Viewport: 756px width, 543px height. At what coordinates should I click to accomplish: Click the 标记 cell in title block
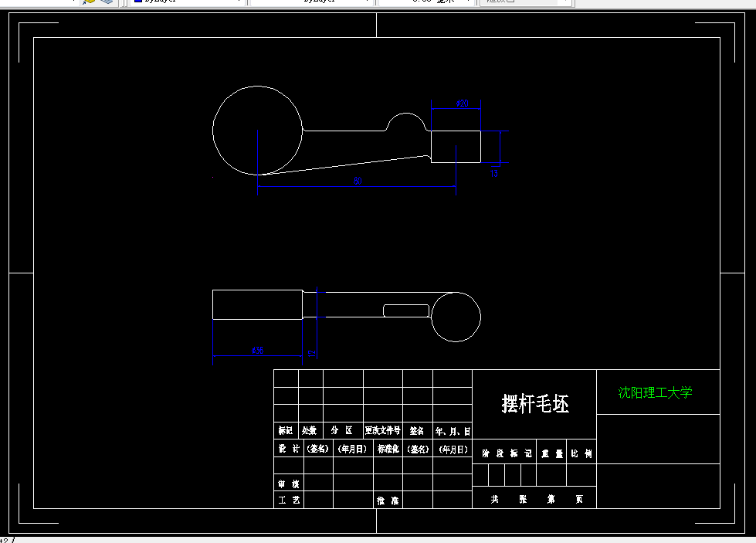click(286, 430)
